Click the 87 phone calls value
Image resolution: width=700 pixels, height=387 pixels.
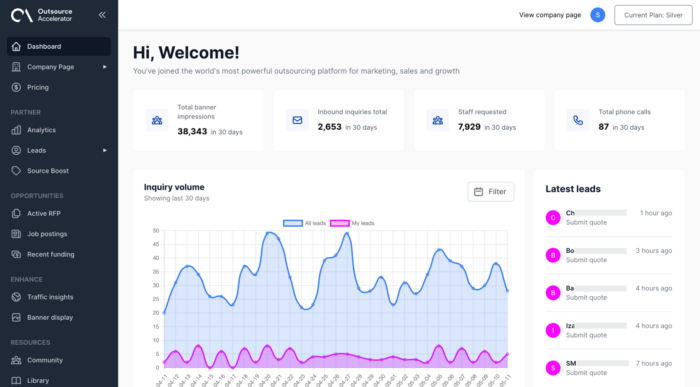(604, 127)
